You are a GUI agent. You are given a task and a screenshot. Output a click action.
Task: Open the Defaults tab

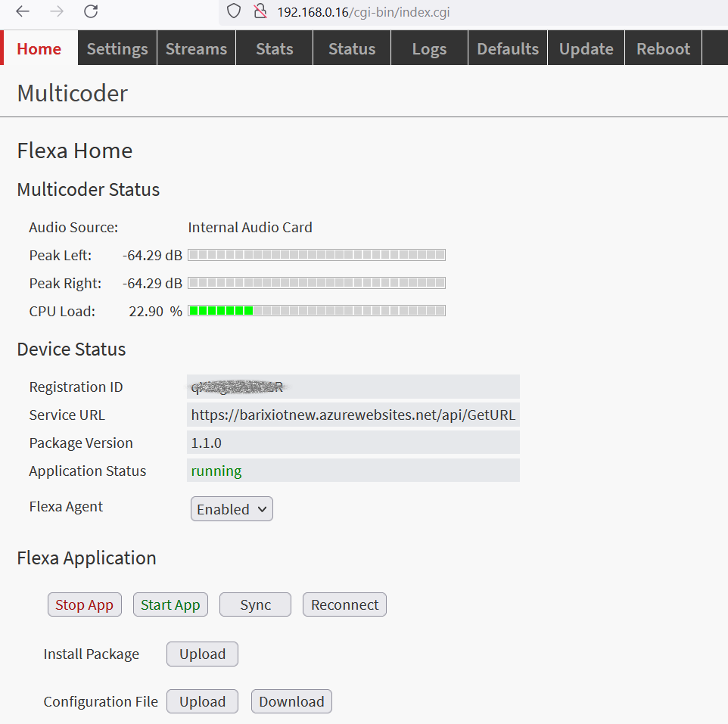(508, 48)
